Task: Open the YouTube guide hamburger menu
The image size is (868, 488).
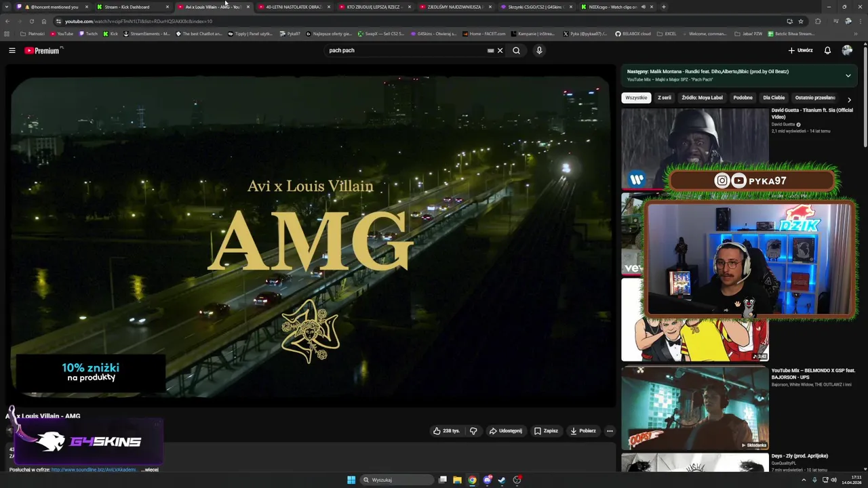Action: [12, 50]
